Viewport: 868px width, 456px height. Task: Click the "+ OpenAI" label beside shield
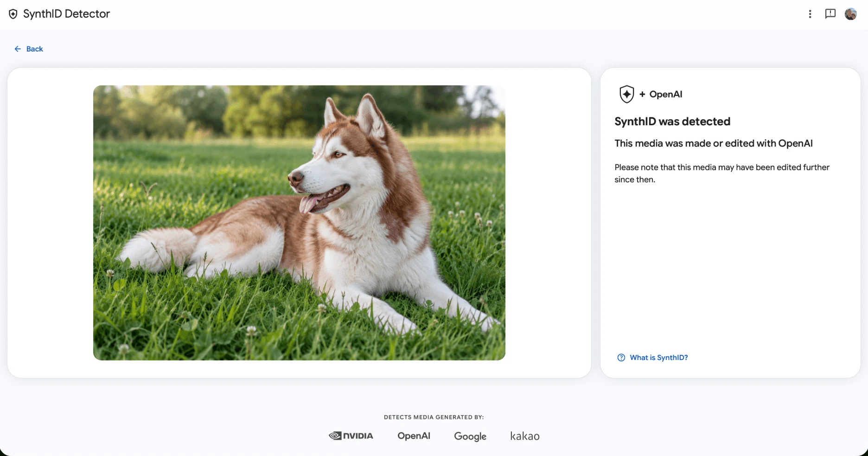tap(661, 94)
